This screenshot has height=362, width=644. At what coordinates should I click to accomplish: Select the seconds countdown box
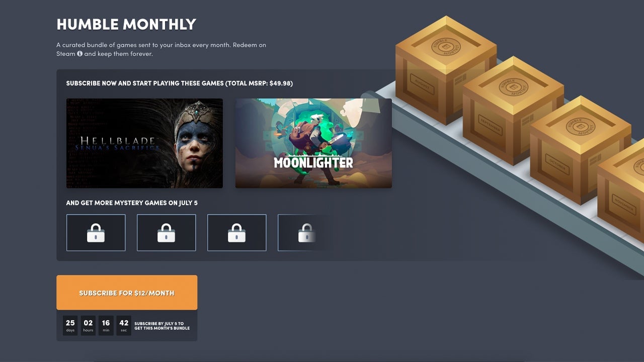pos(124,325)
